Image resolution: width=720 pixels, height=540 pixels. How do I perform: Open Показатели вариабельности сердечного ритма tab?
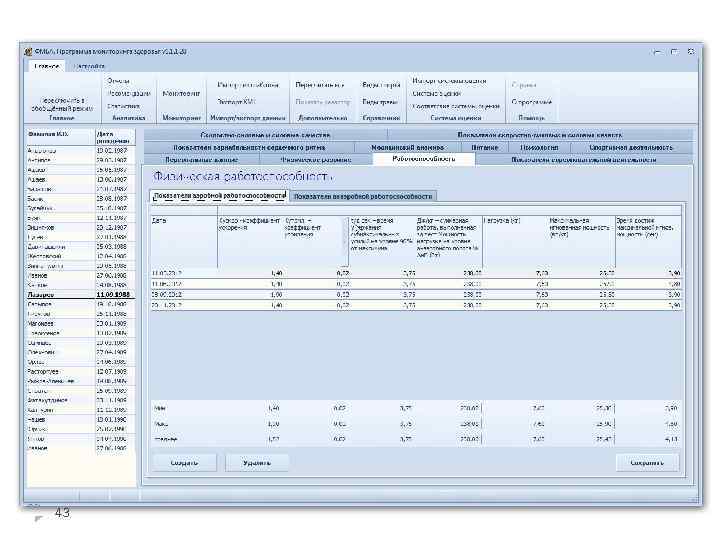tap(249, 147)
